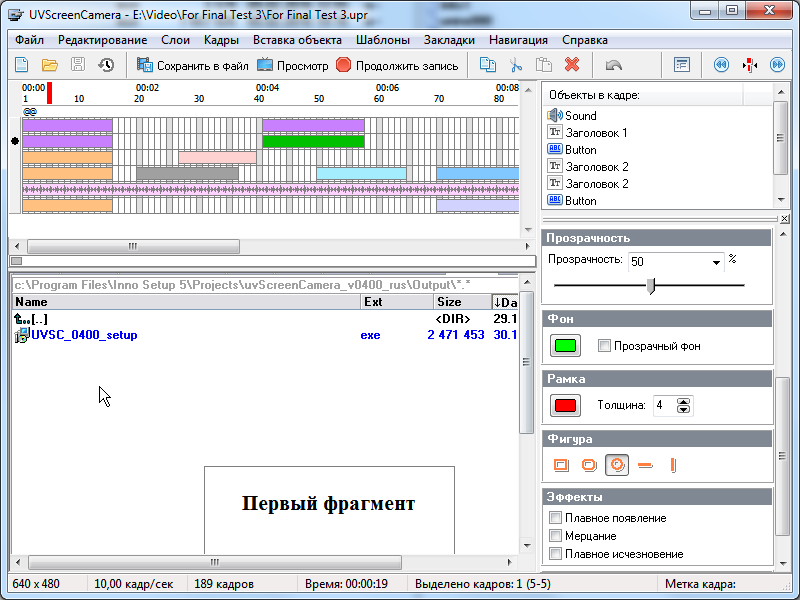Select Заголовок 1 in the objects list
The image size is (800, 600).
pos(596,133)
